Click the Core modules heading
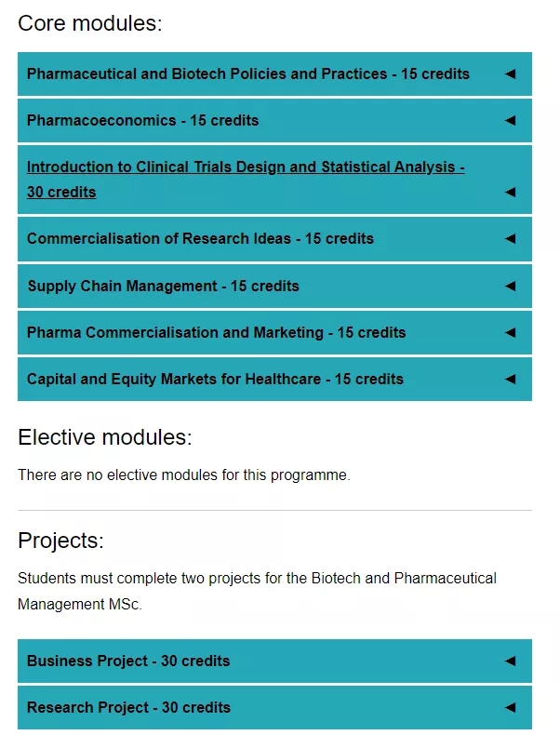560x735 pixels. coord(90,23)
